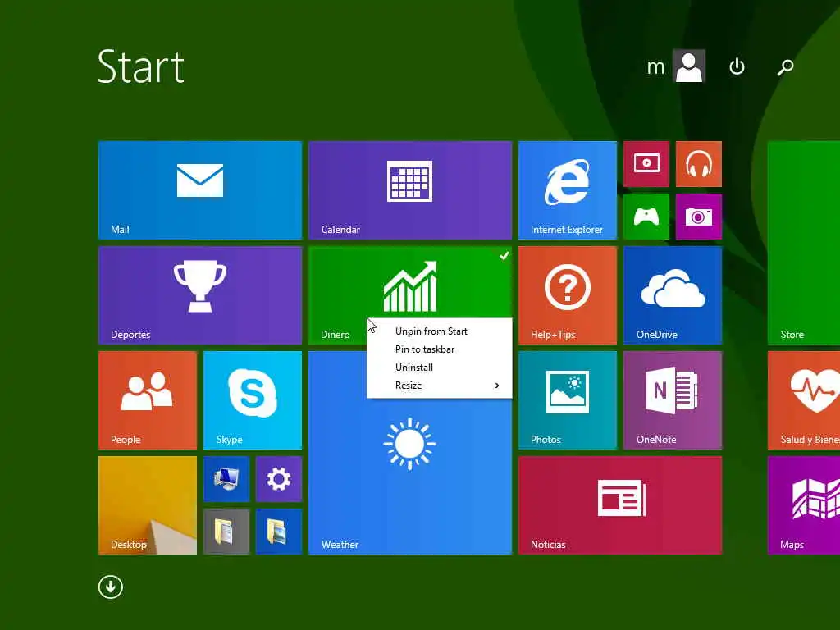This screenshot has height=630, width=840.
Task: Open the People tile
Action: (148, 399)
